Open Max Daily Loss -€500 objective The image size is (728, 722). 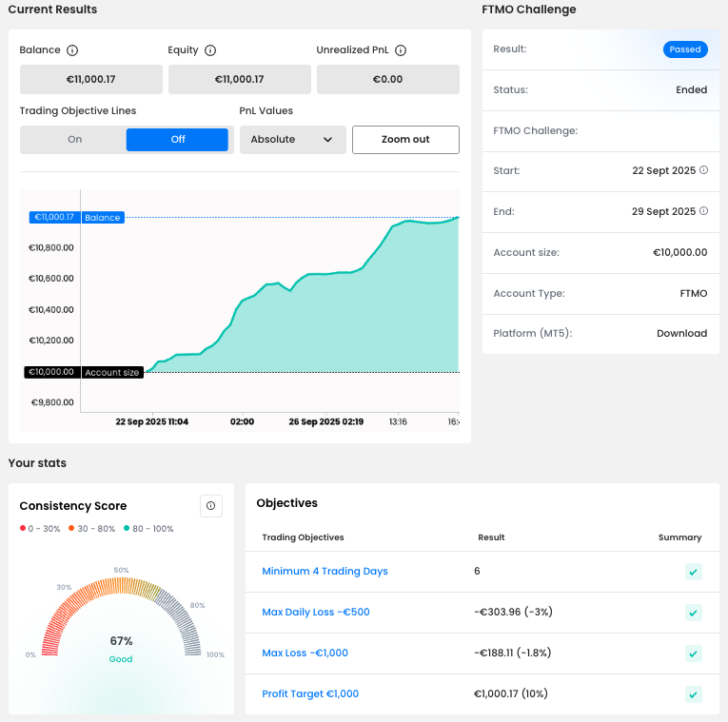point(315,613)
